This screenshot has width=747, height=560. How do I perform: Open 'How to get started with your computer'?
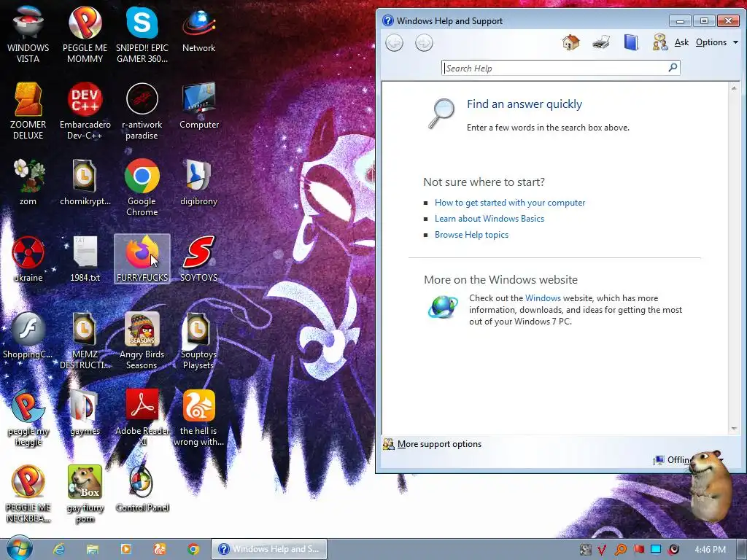510,203
